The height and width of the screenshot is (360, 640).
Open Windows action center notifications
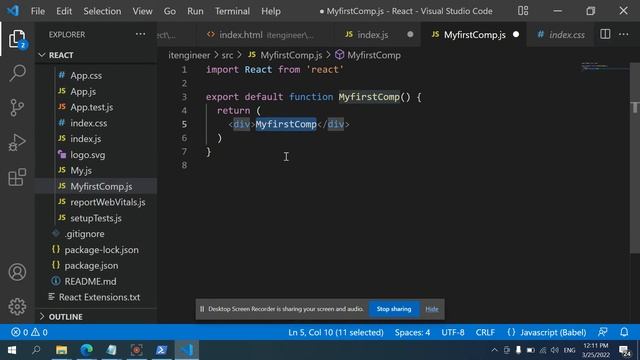click(x=624, y=350)
